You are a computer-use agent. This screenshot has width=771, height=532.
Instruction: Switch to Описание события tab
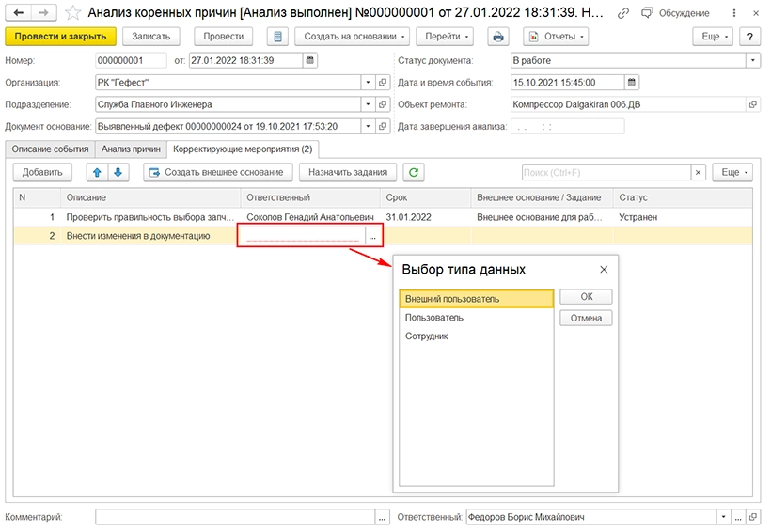tap(51, 149)
